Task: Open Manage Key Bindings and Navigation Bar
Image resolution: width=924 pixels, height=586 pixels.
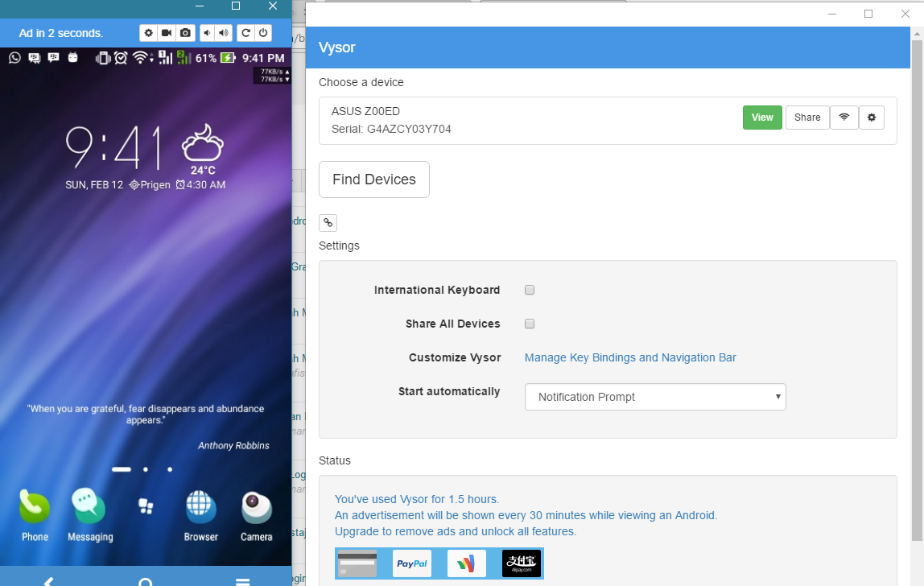Action: point(629,357)
